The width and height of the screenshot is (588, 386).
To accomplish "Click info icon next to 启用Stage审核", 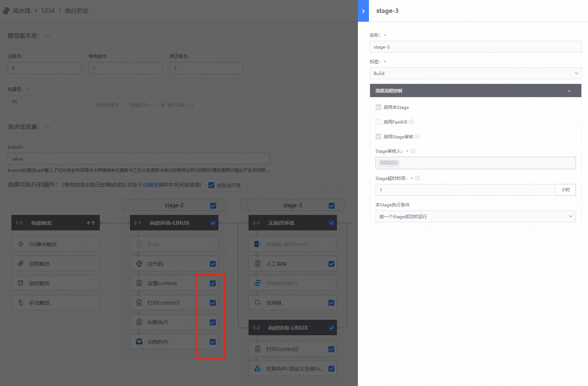I will pos(417,137).
